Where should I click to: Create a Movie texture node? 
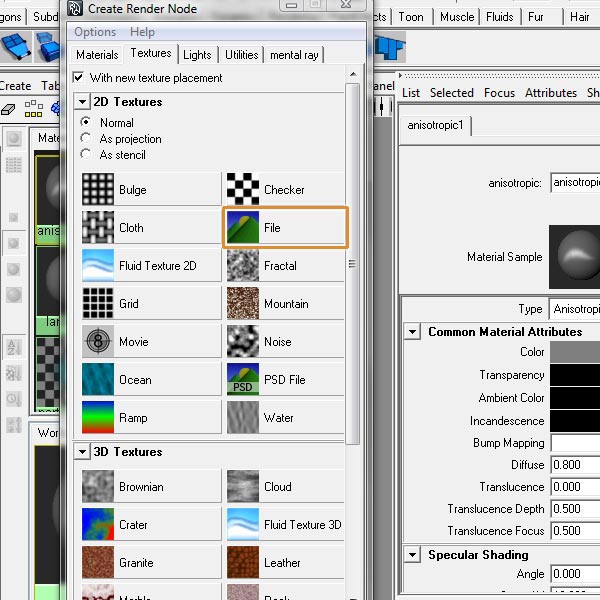click(x=151, y=341)
